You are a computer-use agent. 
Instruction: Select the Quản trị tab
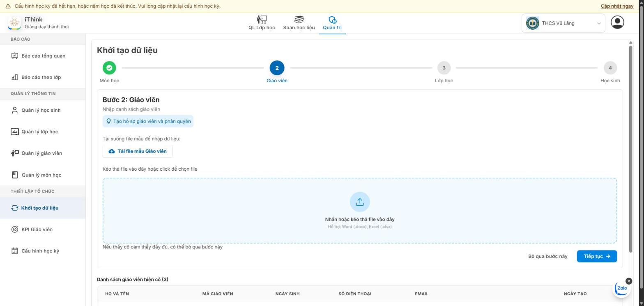click(x=332, y=23)
